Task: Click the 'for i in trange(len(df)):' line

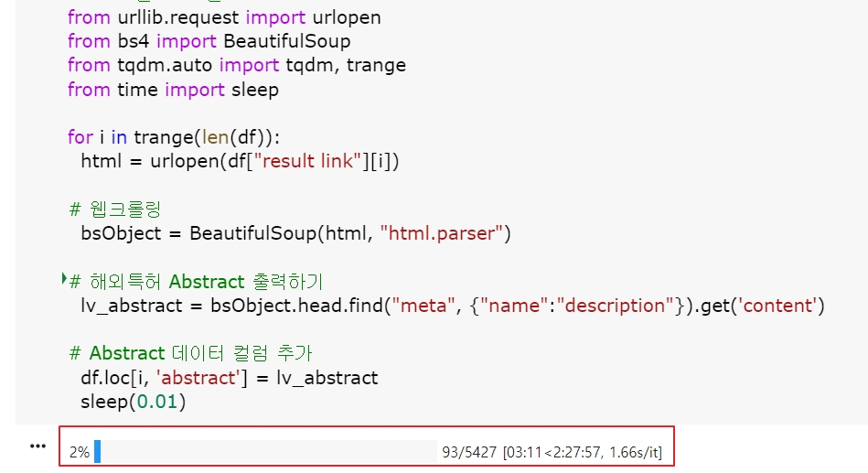Action: (177, 136)
